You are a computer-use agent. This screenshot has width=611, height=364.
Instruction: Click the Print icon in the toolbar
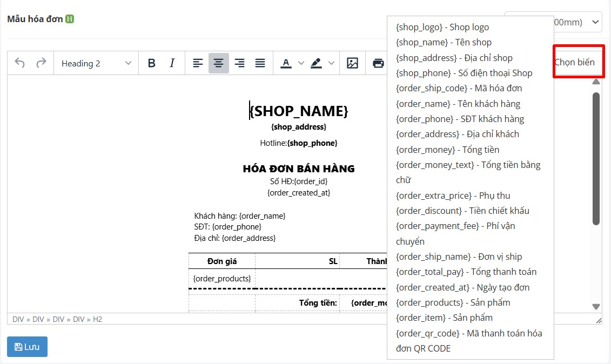[377, 63]
